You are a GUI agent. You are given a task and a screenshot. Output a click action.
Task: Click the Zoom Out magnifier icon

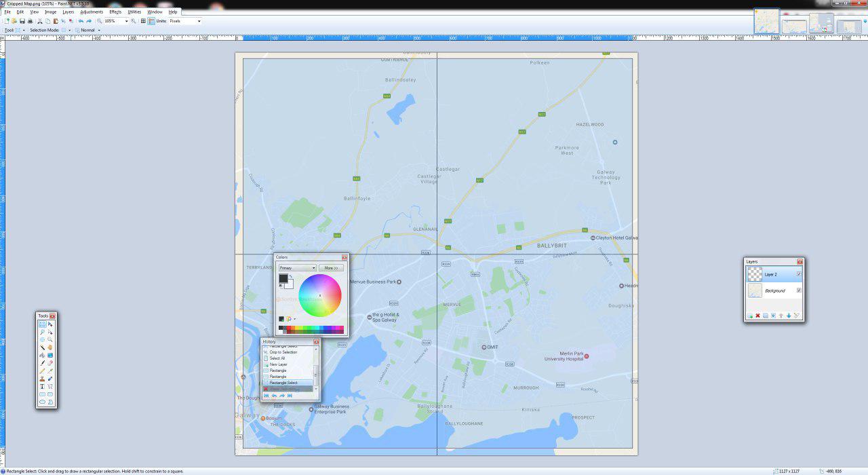point(99,21)
